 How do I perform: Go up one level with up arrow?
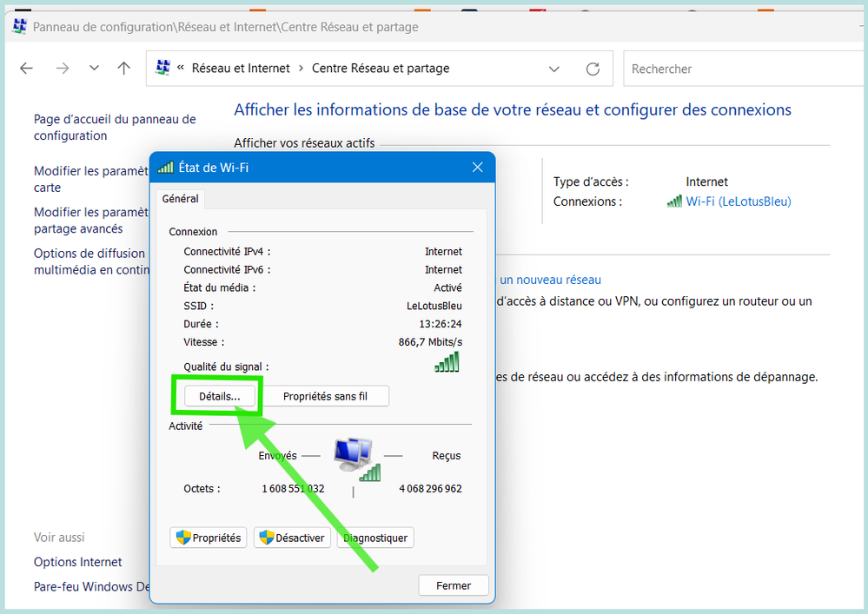click(124, 68)
